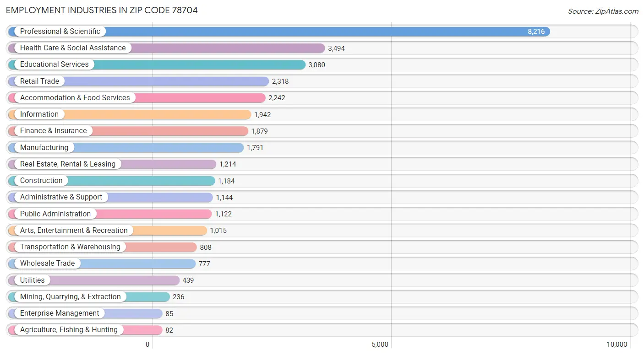Select the Transportation & Warehousing label

70,247
